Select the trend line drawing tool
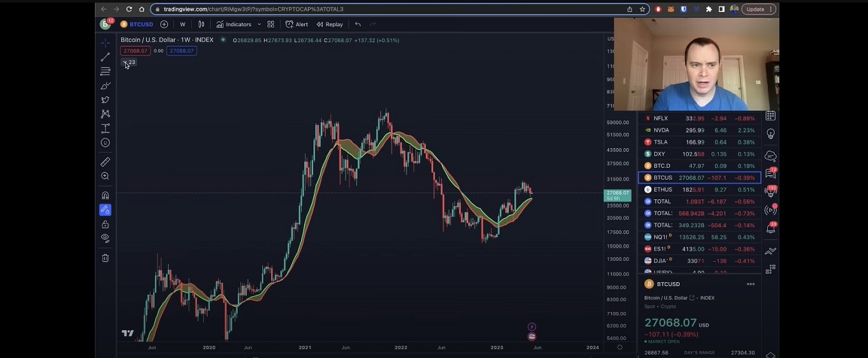868x358 pixels. point(105,57)
